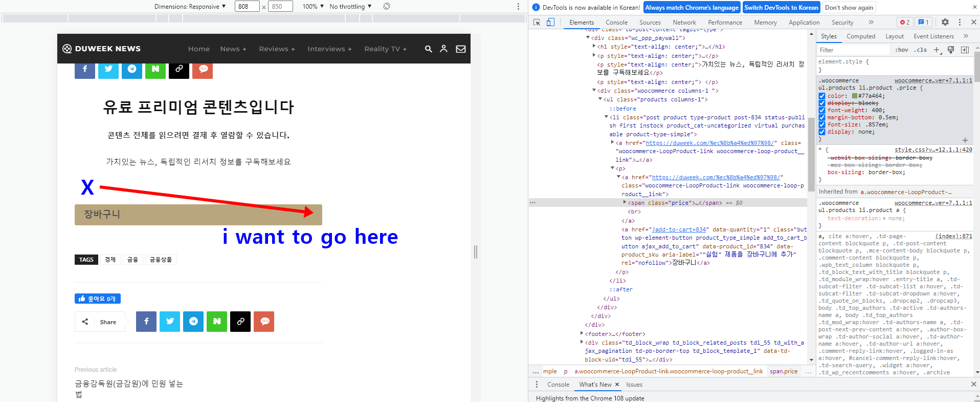Share on Twitter in bottom share row

pyautogui.click(x=170, y=322)
